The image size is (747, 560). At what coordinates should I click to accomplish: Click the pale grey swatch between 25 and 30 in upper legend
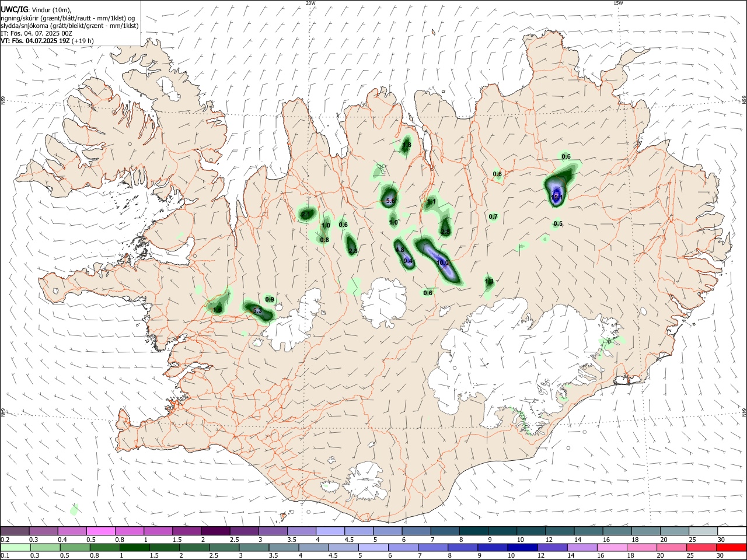pos(703,531)
